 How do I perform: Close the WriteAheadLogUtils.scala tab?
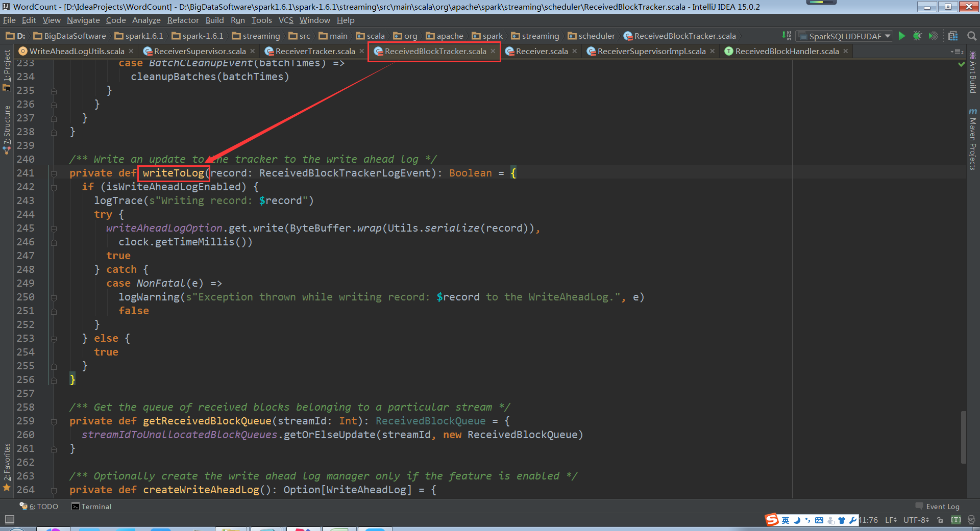pyautogui.click(x=131, y=52)
